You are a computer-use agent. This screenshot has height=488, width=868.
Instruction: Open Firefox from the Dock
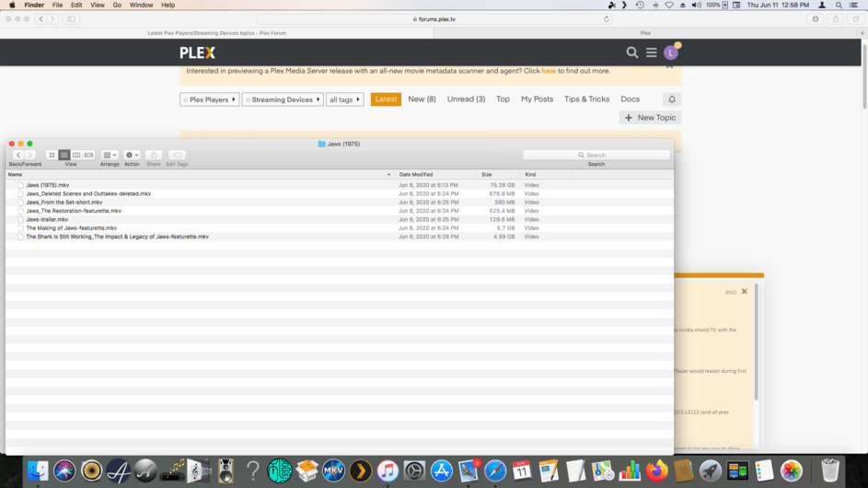(x=656, y=471)
